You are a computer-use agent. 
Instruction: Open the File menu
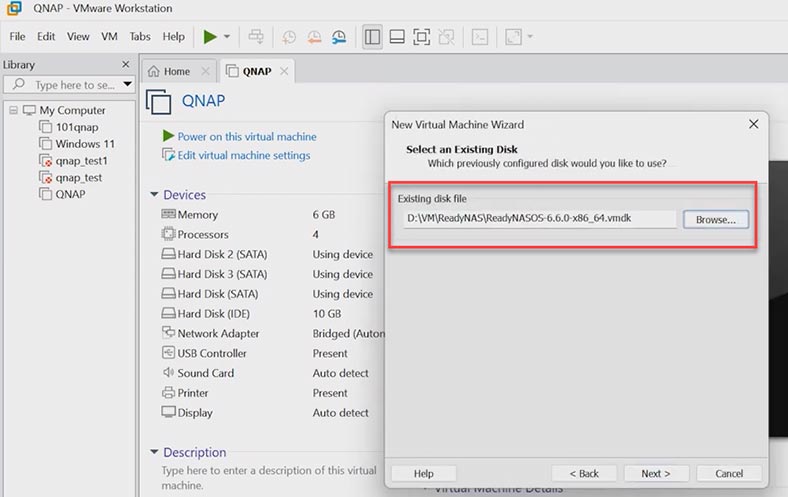[x=17, y=37]
